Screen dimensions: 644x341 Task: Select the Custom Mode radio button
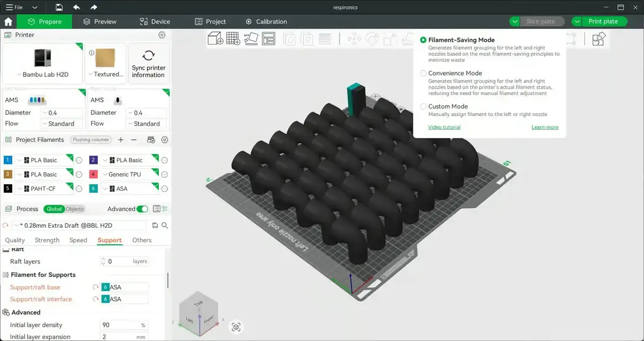(x=423, y=106)
